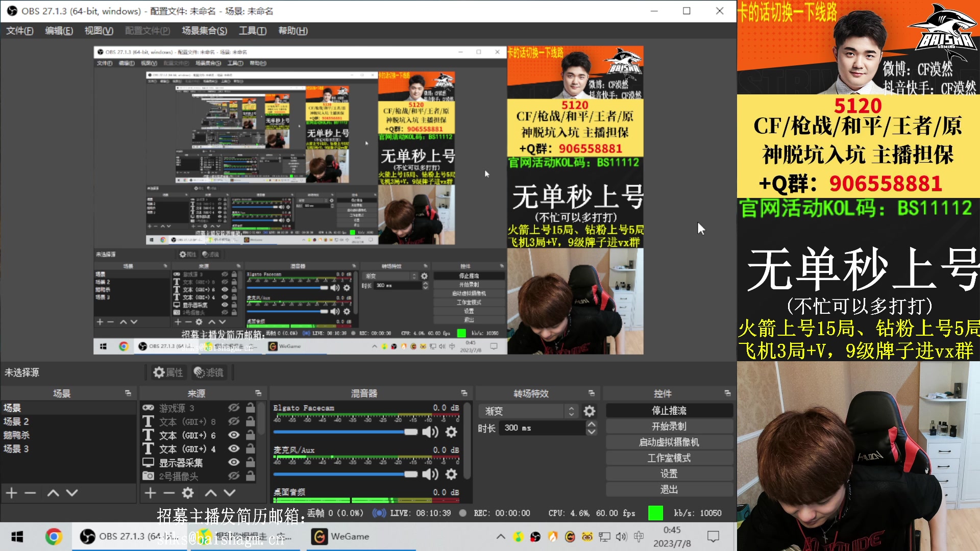Add a new source with plus icon
Viewport: 980px width, 551px height.
[x=150, y=493]
